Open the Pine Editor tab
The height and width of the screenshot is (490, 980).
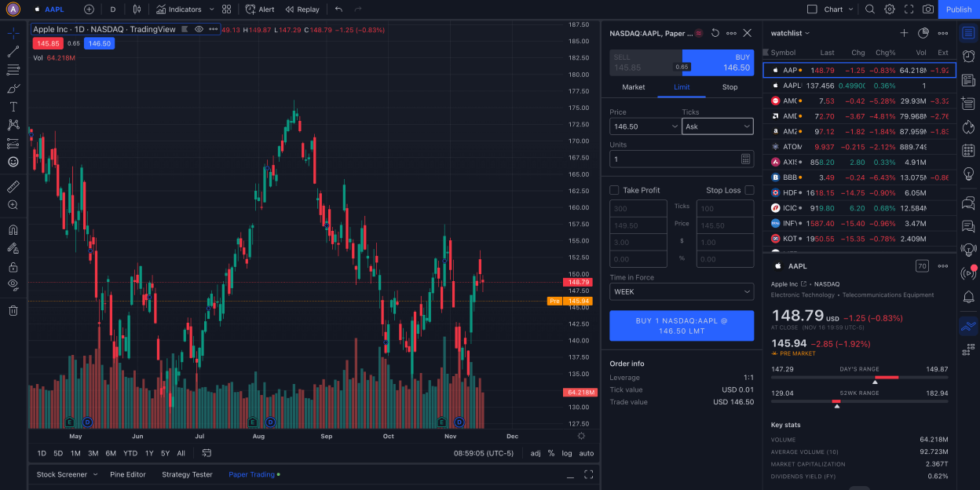coord(127,474)
